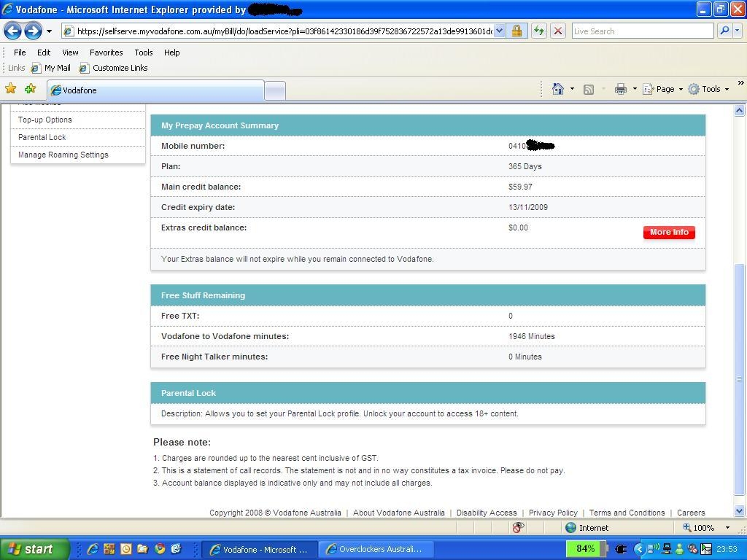Open Customize Links in the Links bar
Viewport: 747px width, 560px height.
tap(113, 68)
